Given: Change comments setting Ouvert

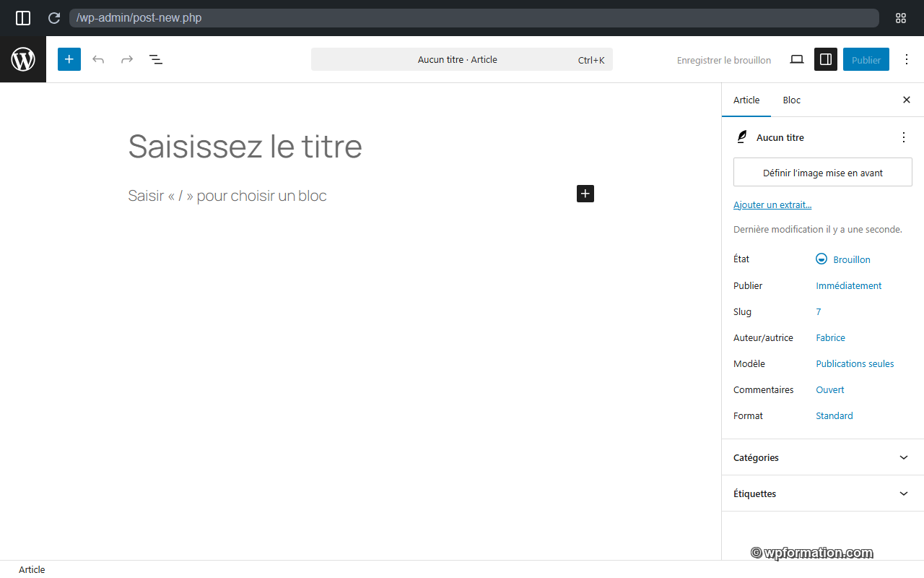Looking at the screenshot, I should pos(830,389).
